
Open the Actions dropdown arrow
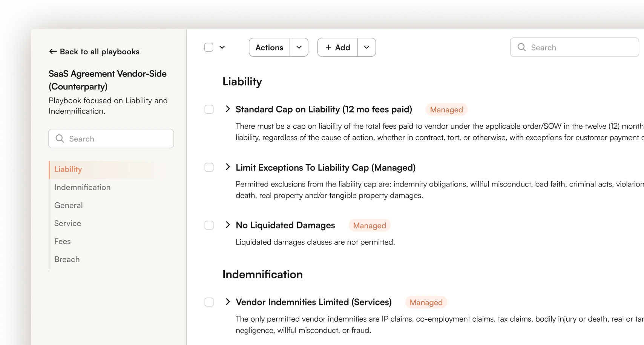[299, 47]
